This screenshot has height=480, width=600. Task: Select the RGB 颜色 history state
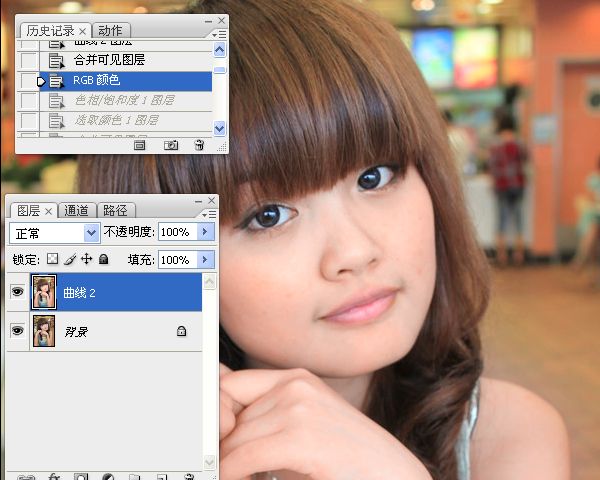click(125, 81)
